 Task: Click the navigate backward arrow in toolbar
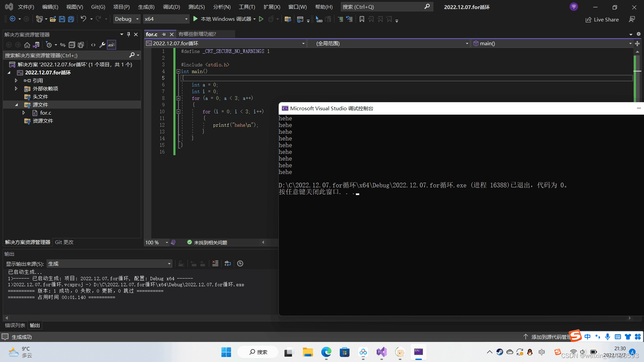(12, 19)
